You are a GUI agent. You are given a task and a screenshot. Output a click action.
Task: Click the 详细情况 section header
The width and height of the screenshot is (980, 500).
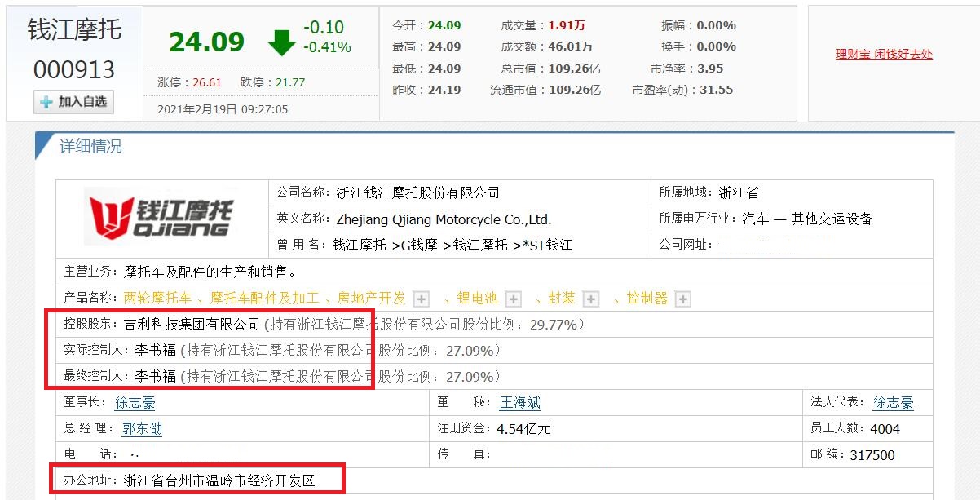pos(90,147)
